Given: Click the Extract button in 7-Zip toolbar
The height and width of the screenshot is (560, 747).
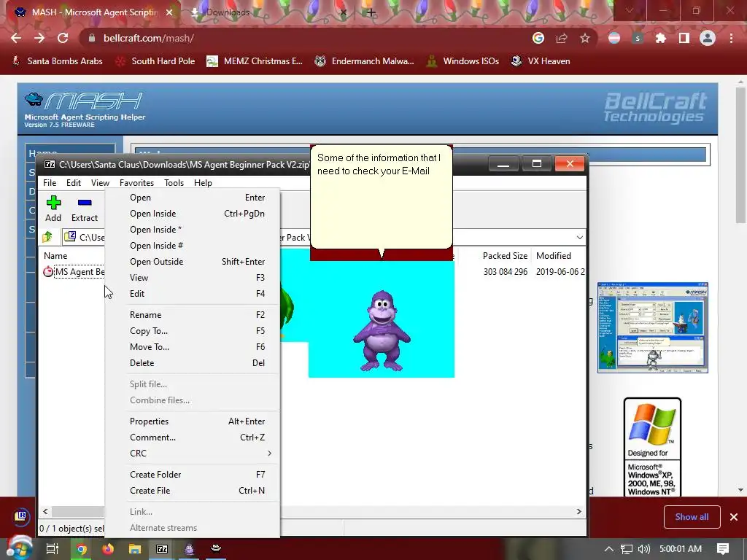Looking at the screenshot, I should coord(85,209).
